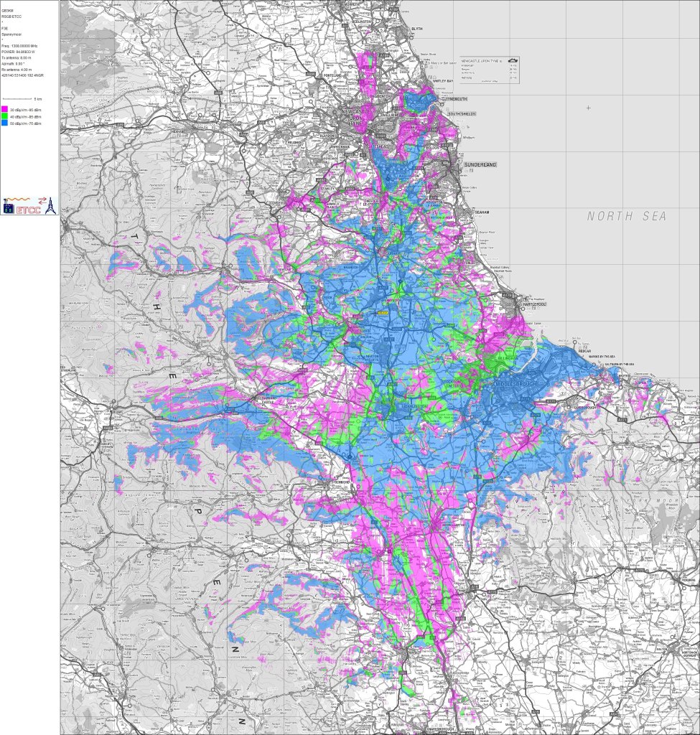Click the tower icon in ETCC logo
The width and height of the screenshot is (700, 735).
point(50,206)
